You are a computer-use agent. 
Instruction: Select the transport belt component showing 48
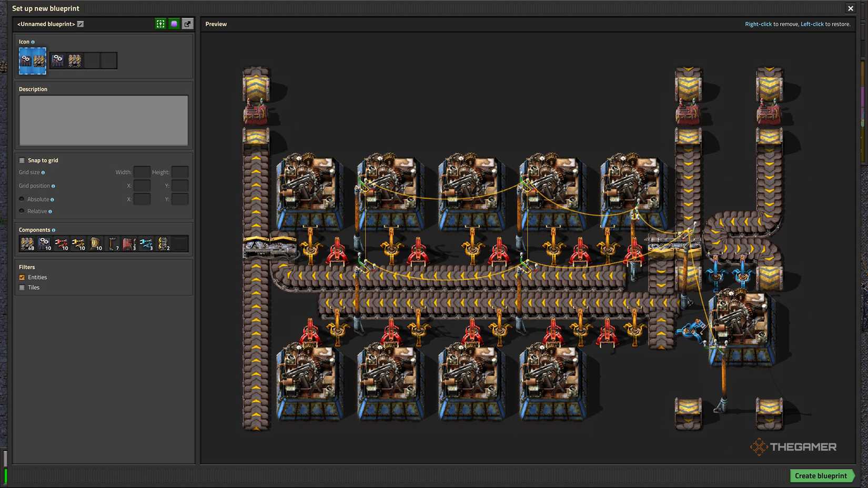[27, 243]
